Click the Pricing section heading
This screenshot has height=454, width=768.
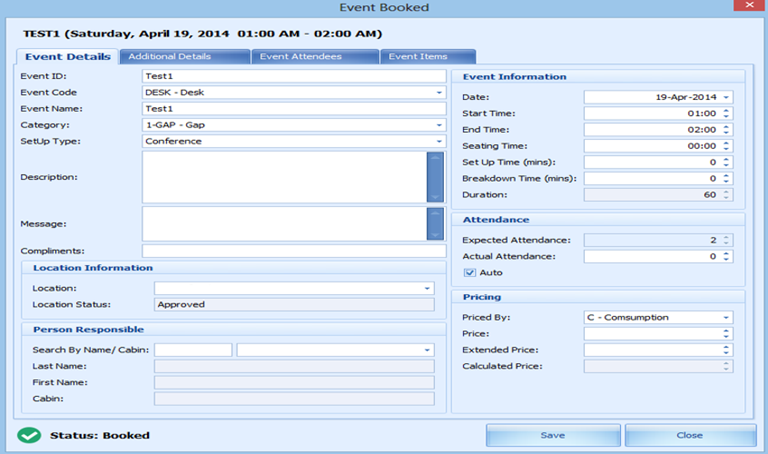pyautogui.click(x=482, y=297)
